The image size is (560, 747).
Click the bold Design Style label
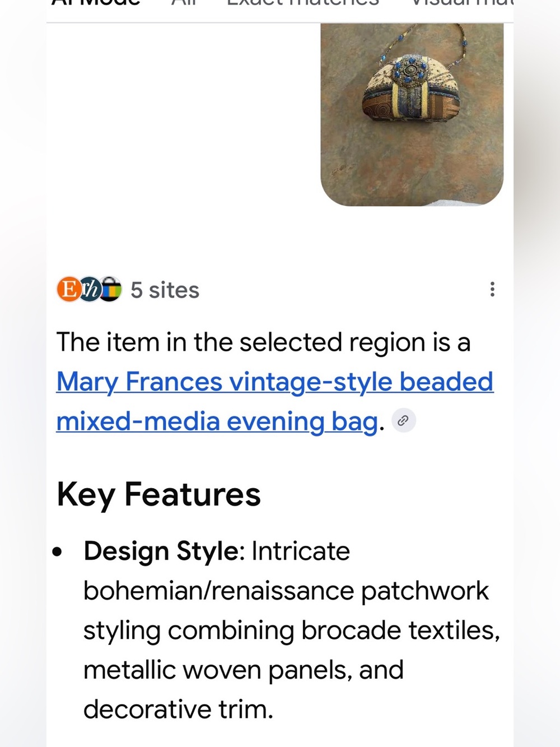(x=161, y=551)
